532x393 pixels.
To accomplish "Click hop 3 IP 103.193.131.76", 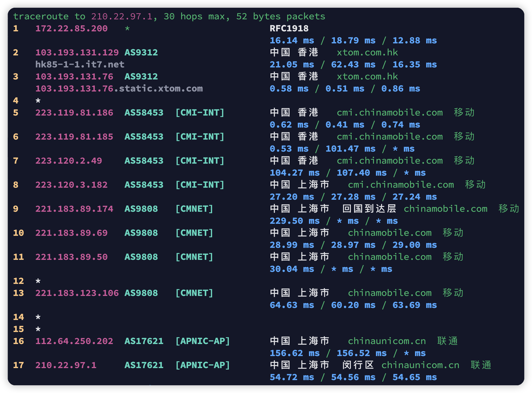I will [74, 77].
